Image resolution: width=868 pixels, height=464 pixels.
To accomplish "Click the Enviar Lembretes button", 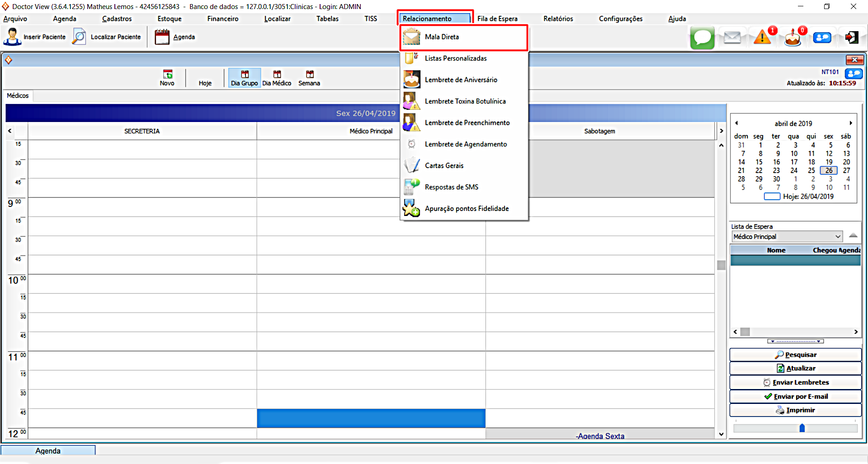I will click(795, 382).
